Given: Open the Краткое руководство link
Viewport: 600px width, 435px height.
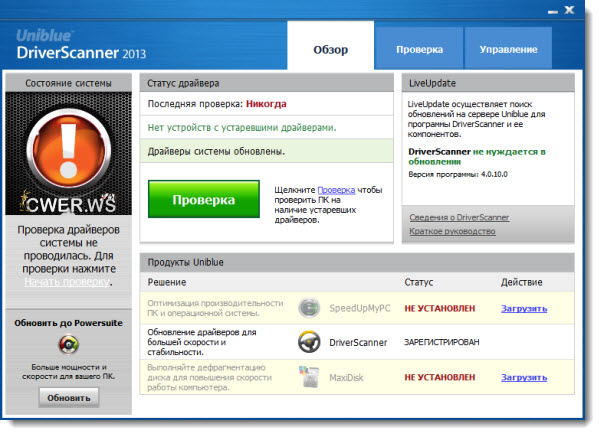Looking at the screenshot, I should (x=452, y=232).
